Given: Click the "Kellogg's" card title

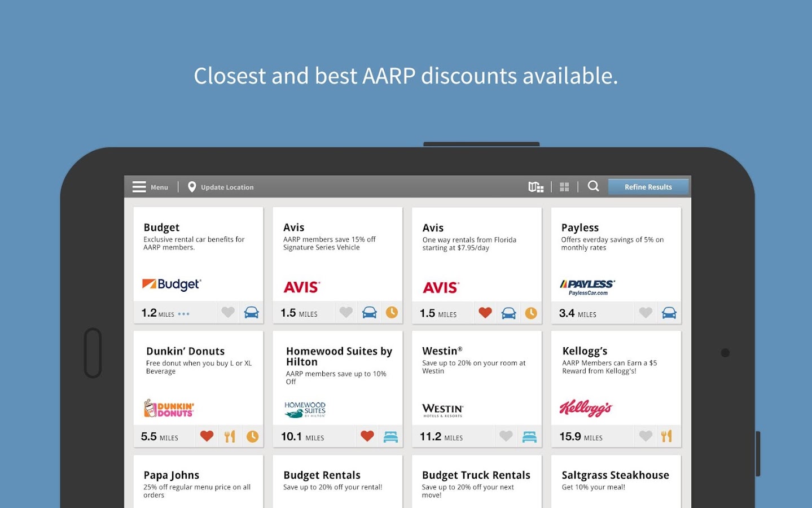Looking at the screenshot, I should [x=585, y=352].
